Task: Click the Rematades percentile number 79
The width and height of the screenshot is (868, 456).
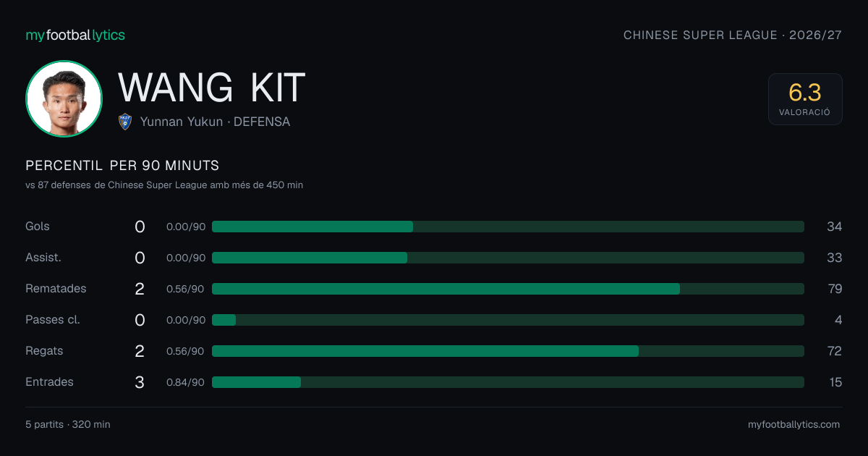Action: click(835, 289)
